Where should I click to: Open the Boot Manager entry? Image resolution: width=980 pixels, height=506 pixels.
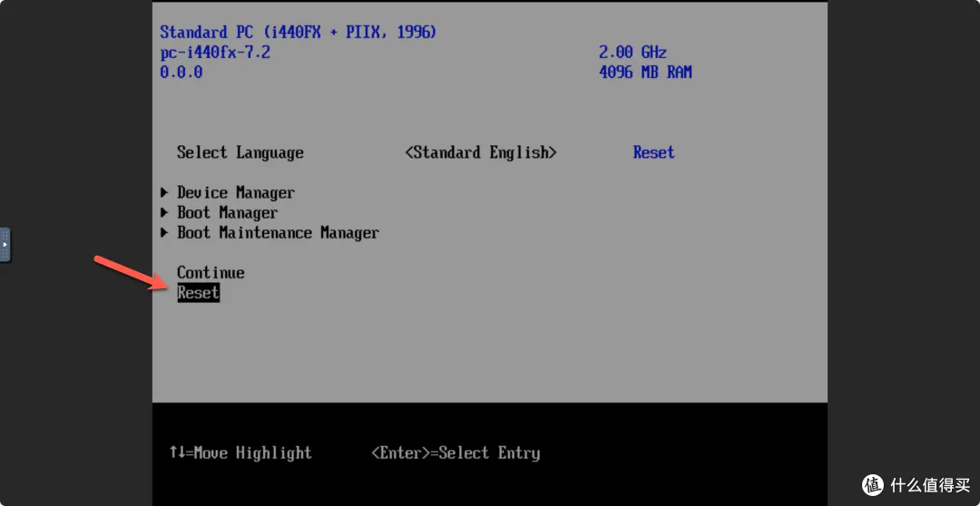[227, 212]
